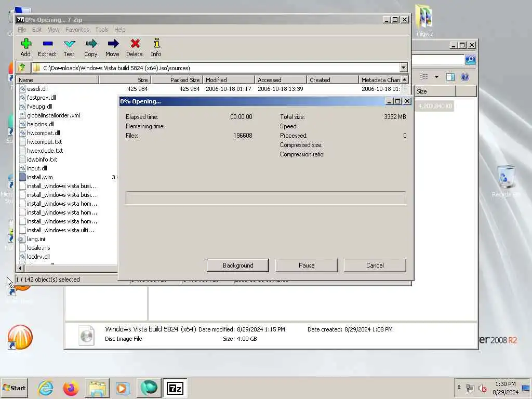Open Windows Media Player from taskbar
Screen dimensions: 532x399
[123, 388]
